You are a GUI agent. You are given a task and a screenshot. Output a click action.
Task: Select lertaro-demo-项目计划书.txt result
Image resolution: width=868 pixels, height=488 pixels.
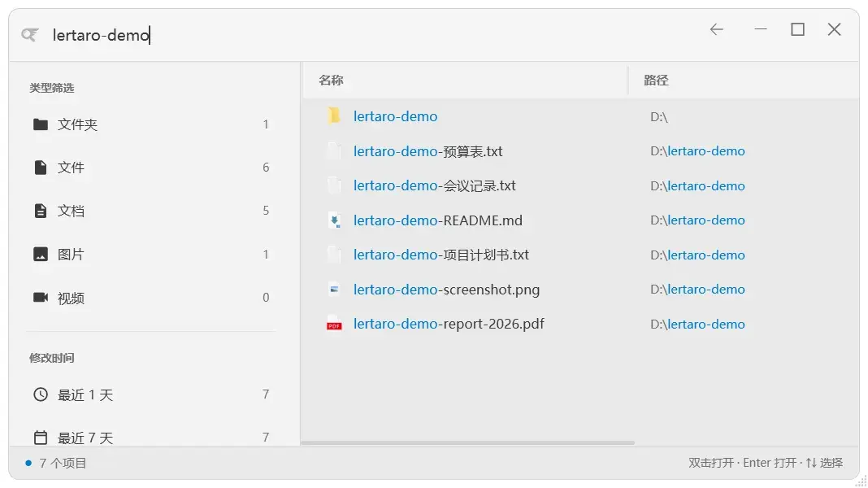(580, 255)
